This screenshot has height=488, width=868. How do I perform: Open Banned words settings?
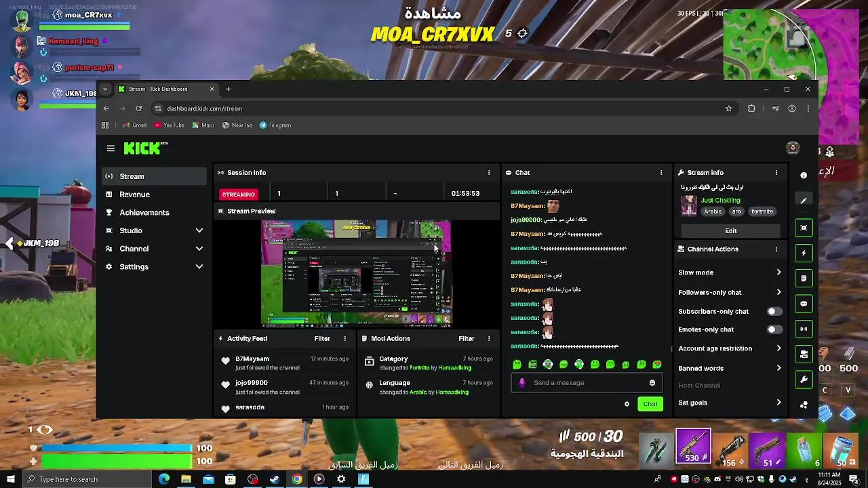pos(730,368)
